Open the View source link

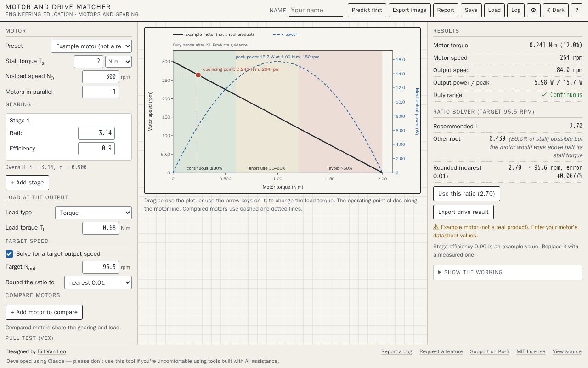(567, 351)
